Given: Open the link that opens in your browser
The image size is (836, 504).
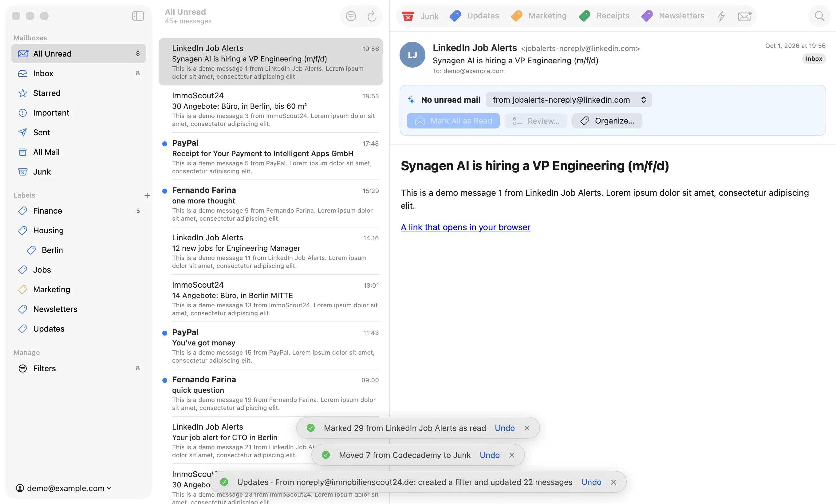Looking at the screenshot, I should (465, 227).
